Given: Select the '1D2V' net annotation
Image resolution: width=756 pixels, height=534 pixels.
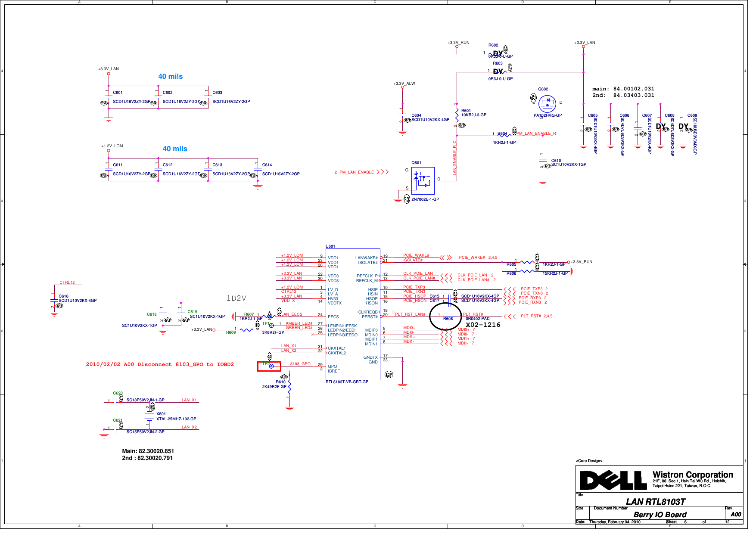Looking at the screenshot, I should click(236, 298).
